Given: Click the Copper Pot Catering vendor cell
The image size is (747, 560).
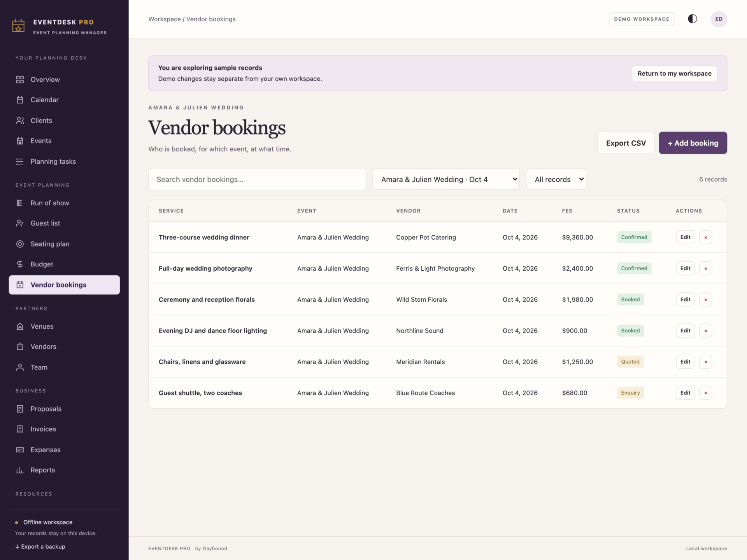Looking at the screenshot, I should (x=426, y=237).
